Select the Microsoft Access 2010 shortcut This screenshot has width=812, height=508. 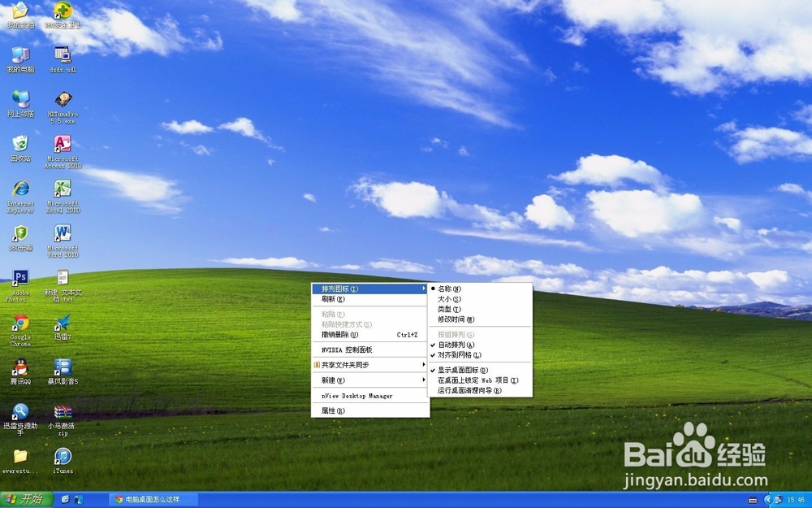[63, 152]
